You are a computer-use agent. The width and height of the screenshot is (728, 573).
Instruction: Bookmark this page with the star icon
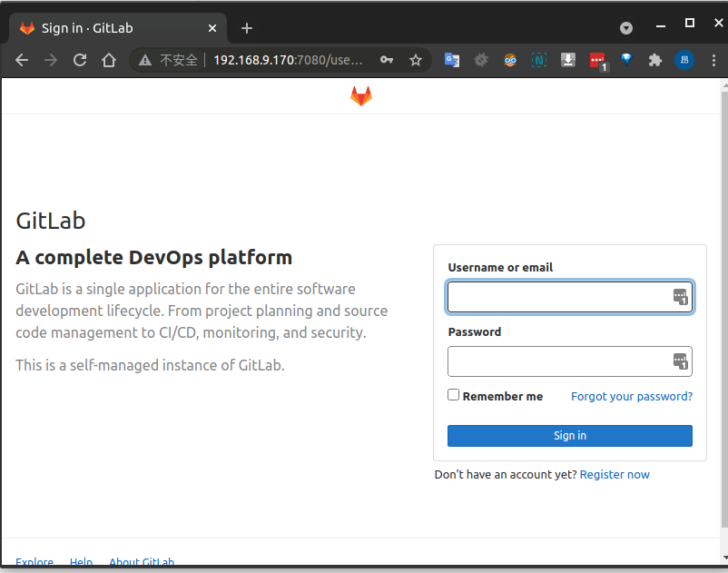click(416, 60)
